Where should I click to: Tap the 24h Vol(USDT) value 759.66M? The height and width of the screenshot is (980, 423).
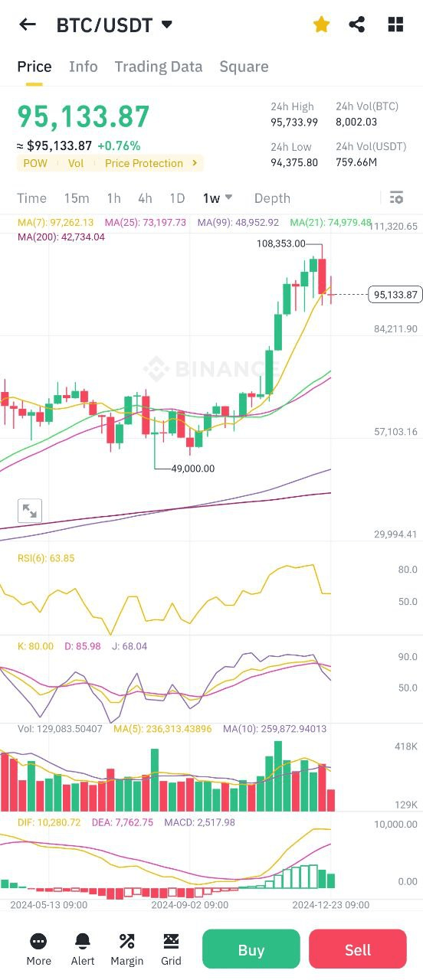point(356,162)
